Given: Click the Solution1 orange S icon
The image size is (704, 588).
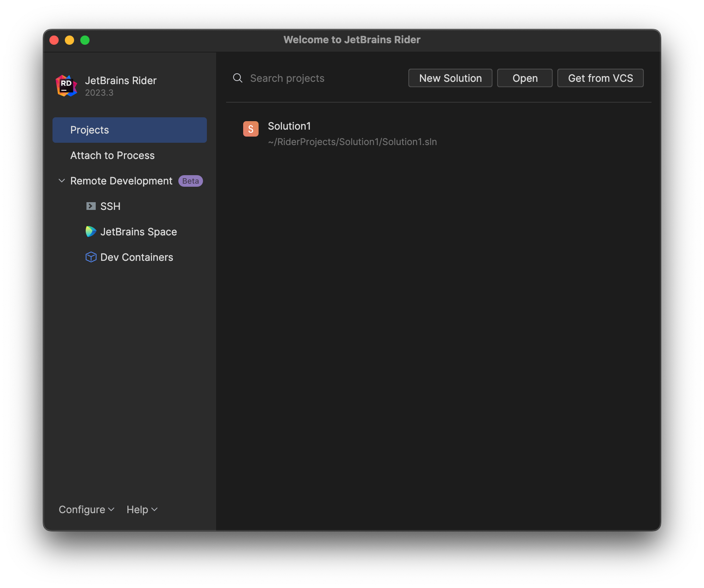Looking at the screenshot, I should (x=251, y=129).
